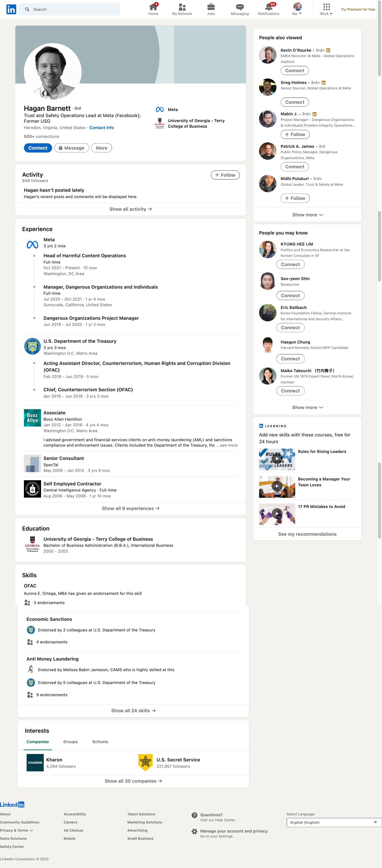The height and width of the screenshot is (868, 382).
Task: Switch to the Schools interests tab
Action: (100, 742)
